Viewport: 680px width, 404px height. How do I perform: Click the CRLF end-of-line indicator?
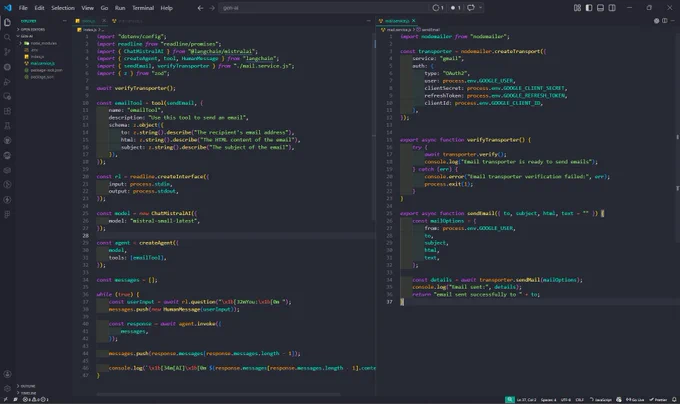tap(579, 400)
